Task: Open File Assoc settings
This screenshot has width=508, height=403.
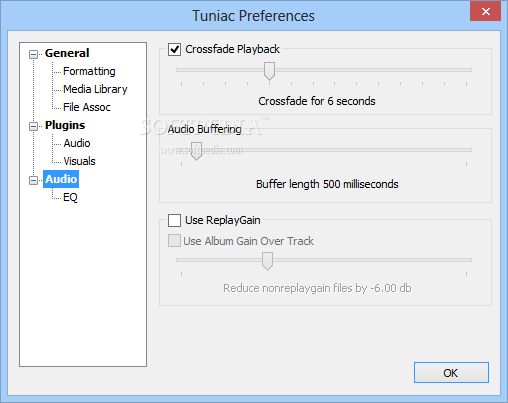Action: [x=87, y=107]
